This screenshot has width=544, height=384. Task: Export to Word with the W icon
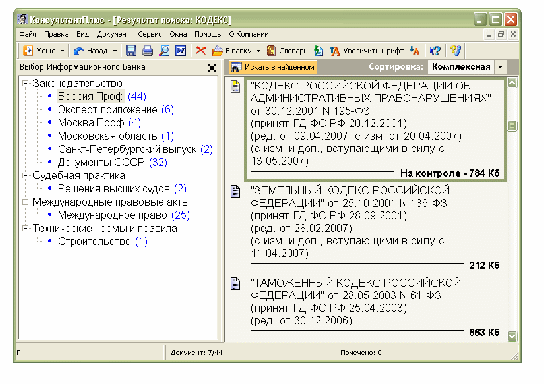coord(180,51)
